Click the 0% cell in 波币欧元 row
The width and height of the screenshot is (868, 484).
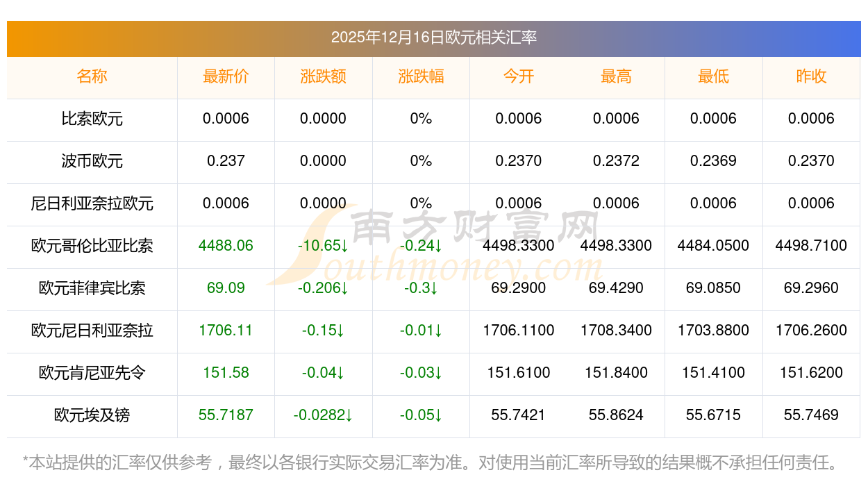click(421, 161)
